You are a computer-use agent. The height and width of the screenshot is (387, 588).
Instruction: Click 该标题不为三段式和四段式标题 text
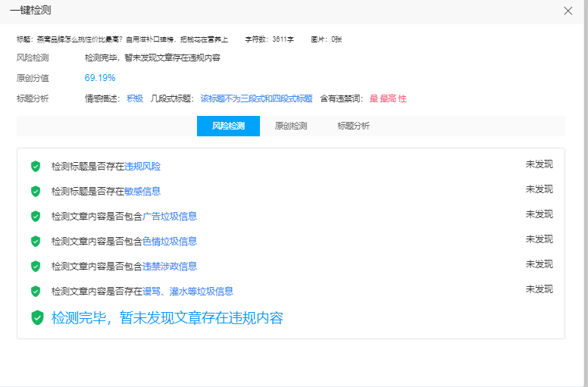pyautogui.click(x=256, y=99)
